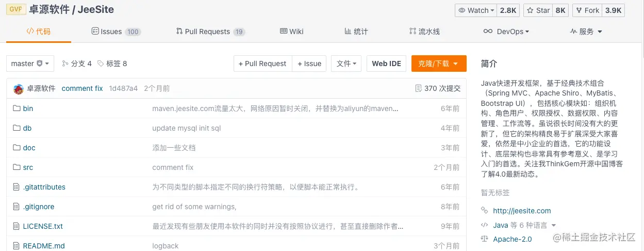Expand the 文件 dropdown
This screenshot has width=644, height=251.
346,64
